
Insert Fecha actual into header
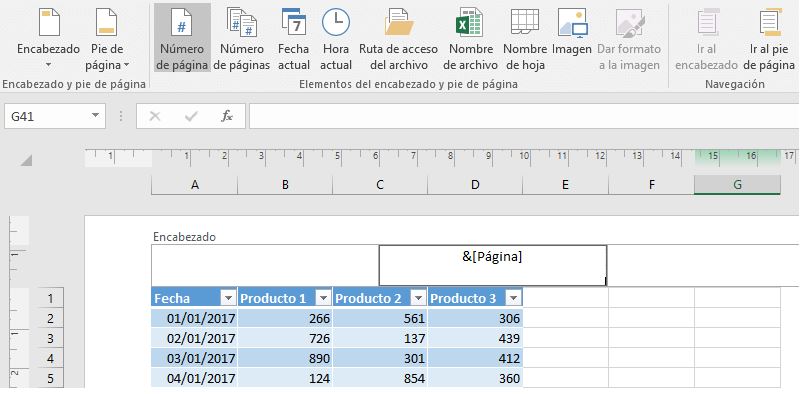[294, 38]
